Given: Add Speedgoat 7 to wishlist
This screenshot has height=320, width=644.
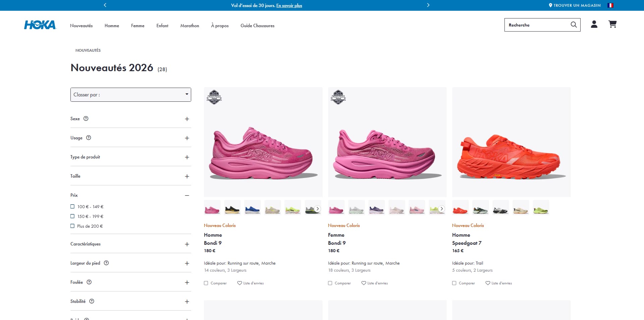Looking at the screenshot, I should [498, 283].
